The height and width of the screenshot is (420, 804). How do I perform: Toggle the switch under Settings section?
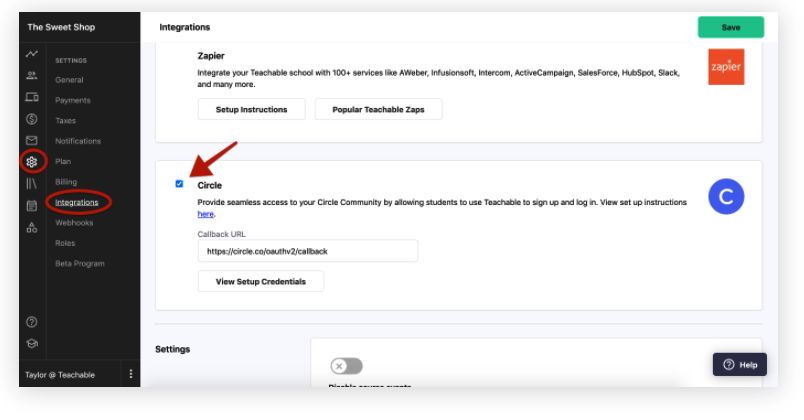point(346,366)
